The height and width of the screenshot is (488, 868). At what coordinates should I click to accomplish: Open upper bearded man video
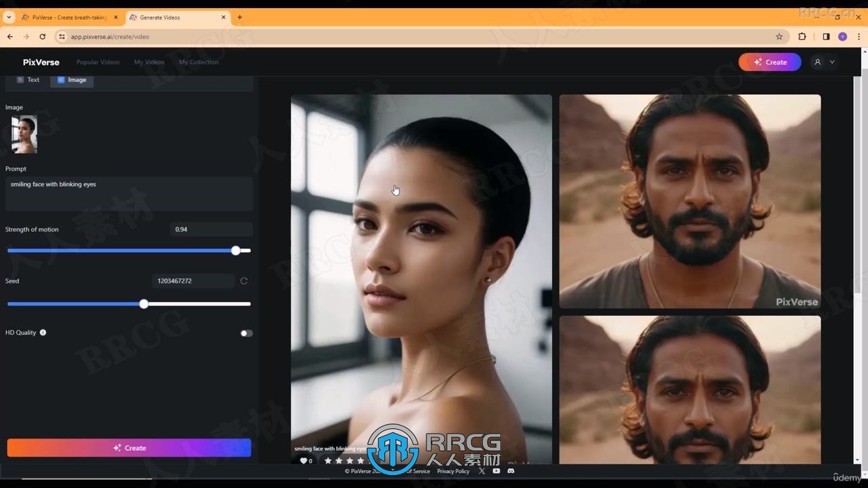tap(690, 201)
